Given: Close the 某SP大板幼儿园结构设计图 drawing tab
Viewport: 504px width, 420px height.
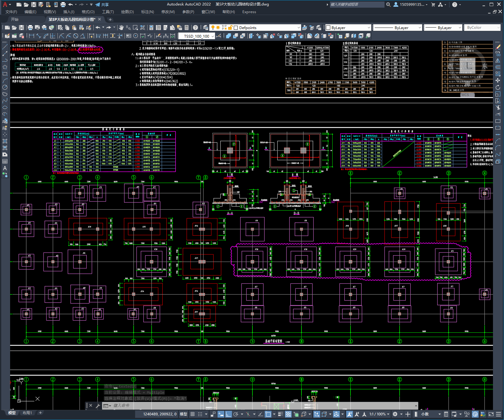Looking at the screenshot, I should tap(100, 19).
